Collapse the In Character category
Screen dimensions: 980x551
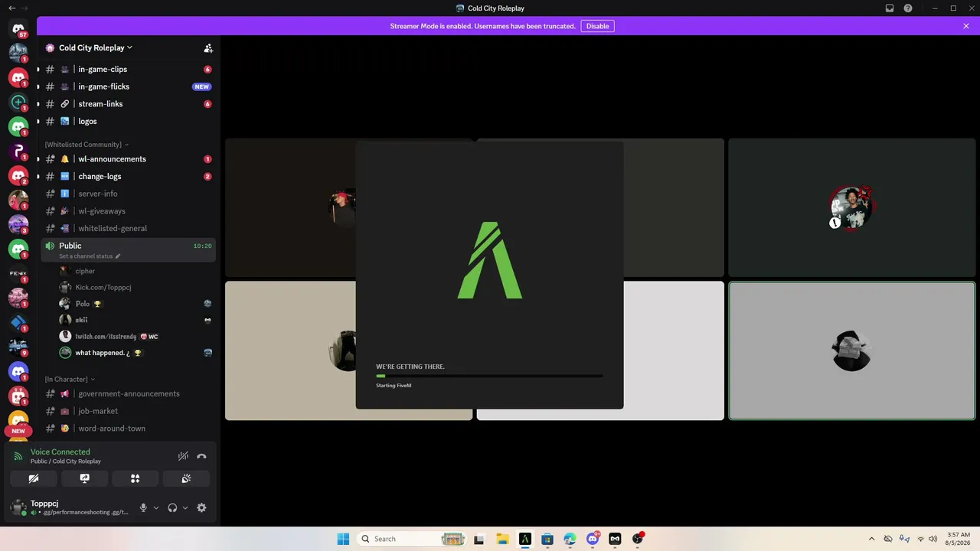tap(70, 379)
